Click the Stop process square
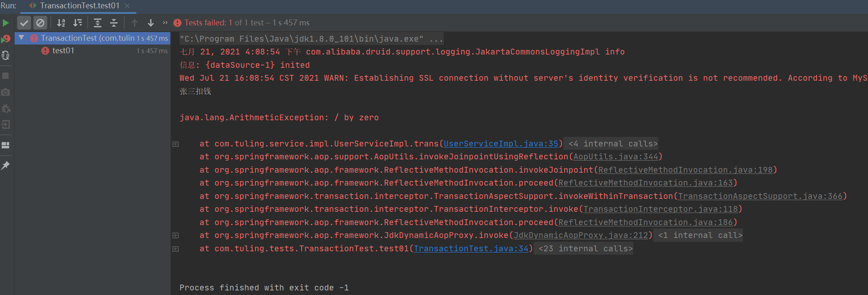The width and height of the screenshot is (868, 295). 6,76
